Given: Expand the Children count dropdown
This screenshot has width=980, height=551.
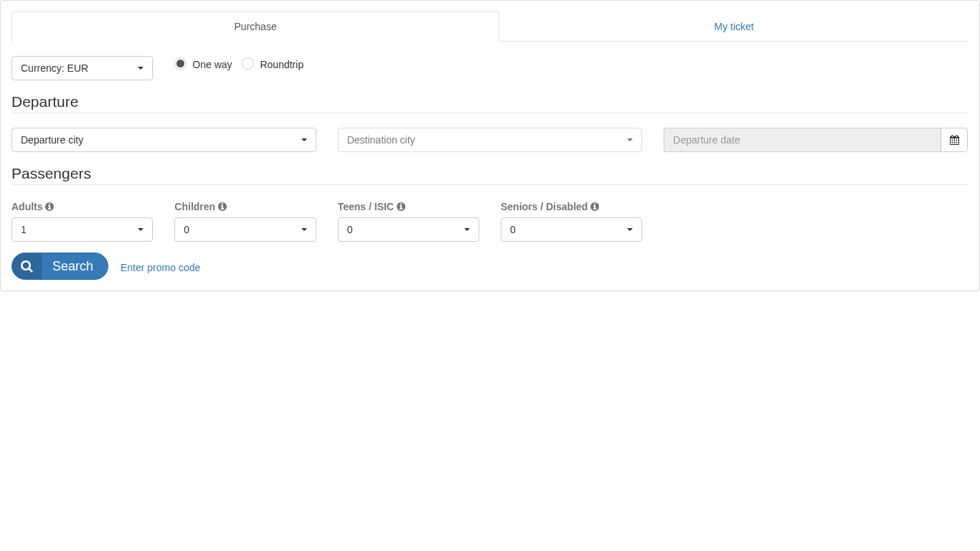Looking at the screenshot, I should (245, 230).
